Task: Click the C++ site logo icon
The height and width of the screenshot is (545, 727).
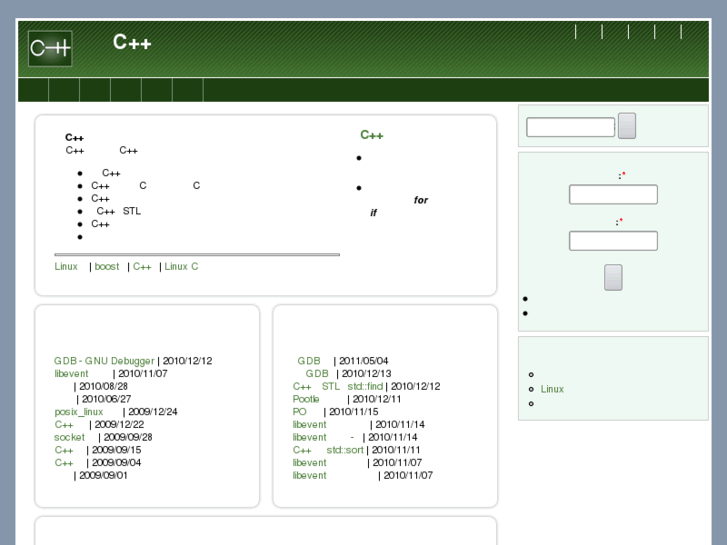Action: click(50, 48)
